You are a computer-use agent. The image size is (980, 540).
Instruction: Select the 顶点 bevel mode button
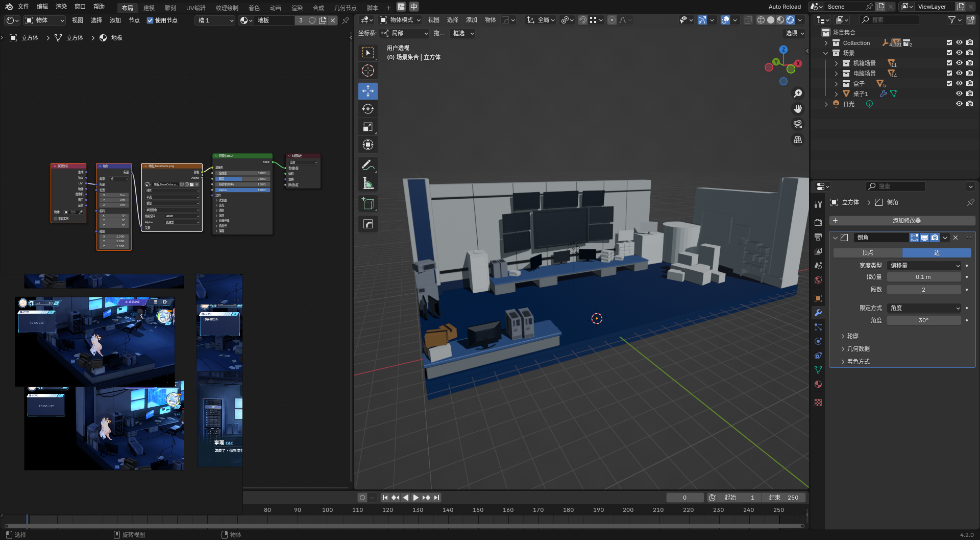coord(867,253)
